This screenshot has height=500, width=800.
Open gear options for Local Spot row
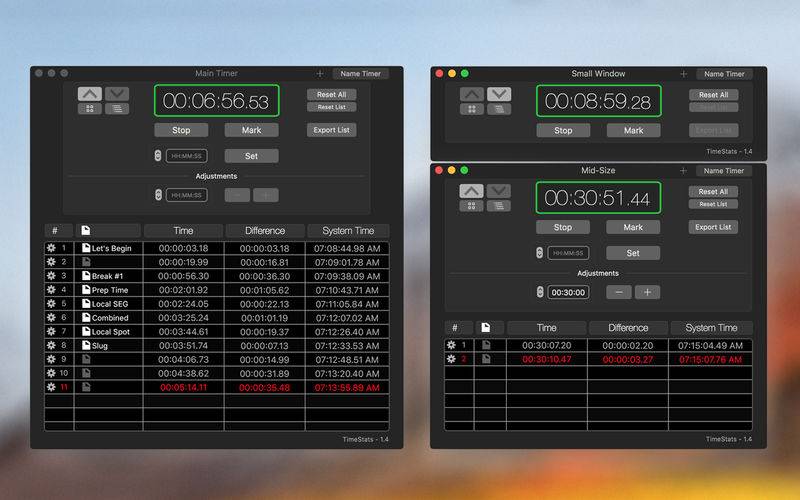coord(51,331)
